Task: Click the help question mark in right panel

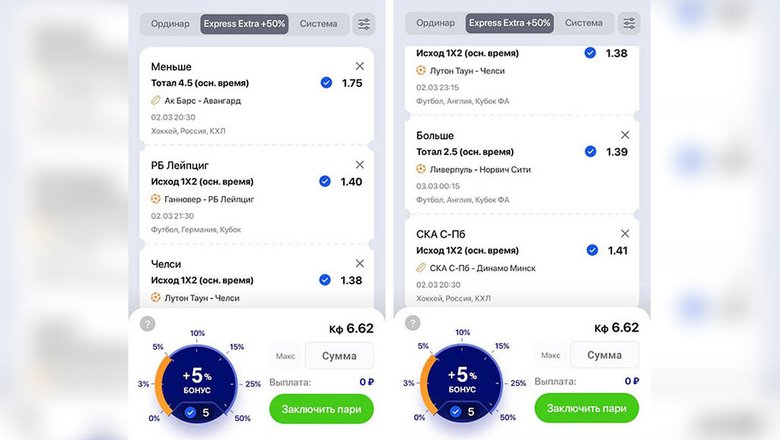Action: point(412,323)
